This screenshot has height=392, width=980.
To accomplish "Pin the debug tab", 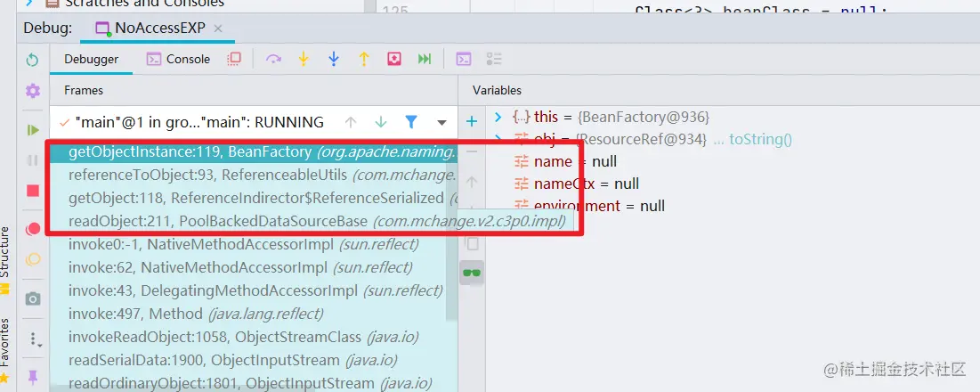I will pyautogui.click(x=33, y=376).
